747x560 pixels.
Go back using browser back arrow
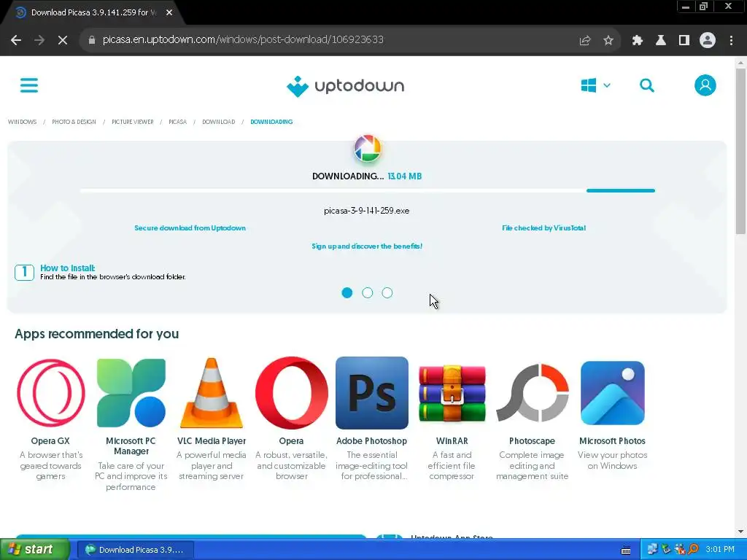click(x=16, y=40)
